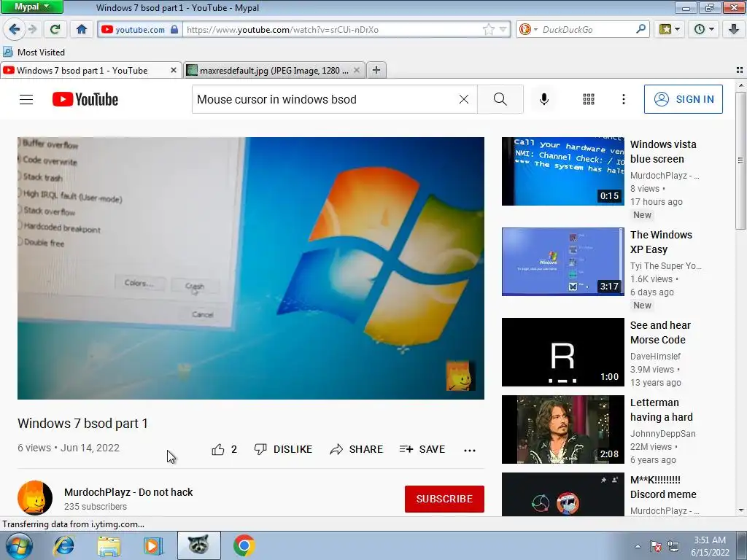Viewport: 747px width, 560px height.
Task: Open MurdochPlayz channel avatar
Action: (x=35, y=498)
